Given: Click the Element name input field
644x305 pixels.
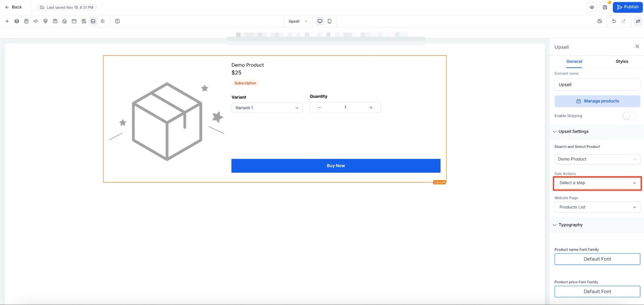Looking at the screenshot, I should [x=597, y=85].
